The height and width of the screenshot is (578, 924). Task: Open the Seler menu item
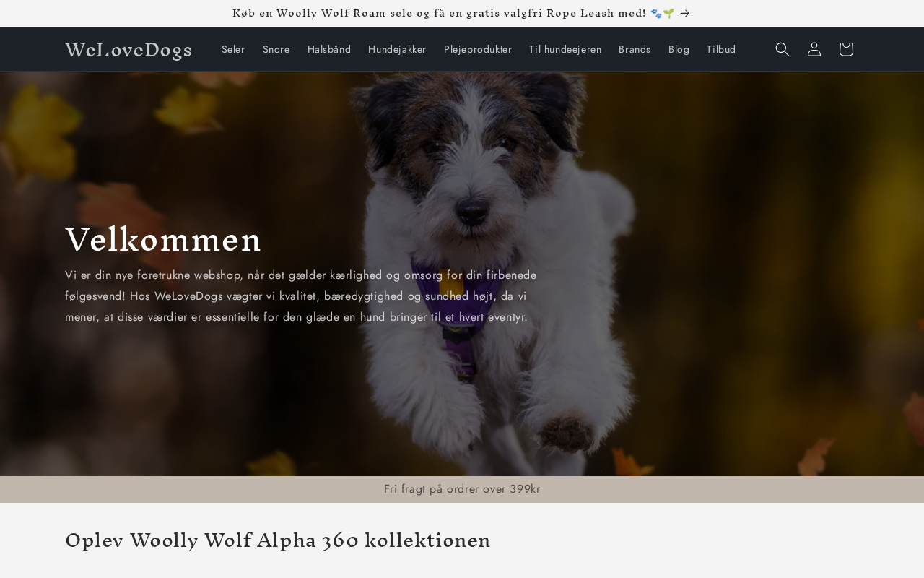coord(233,49)
